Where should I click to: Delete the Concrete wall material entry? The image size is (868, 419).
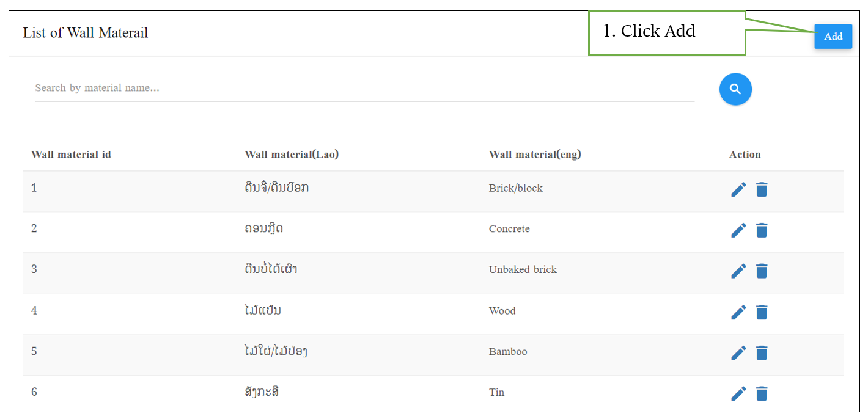762,230
